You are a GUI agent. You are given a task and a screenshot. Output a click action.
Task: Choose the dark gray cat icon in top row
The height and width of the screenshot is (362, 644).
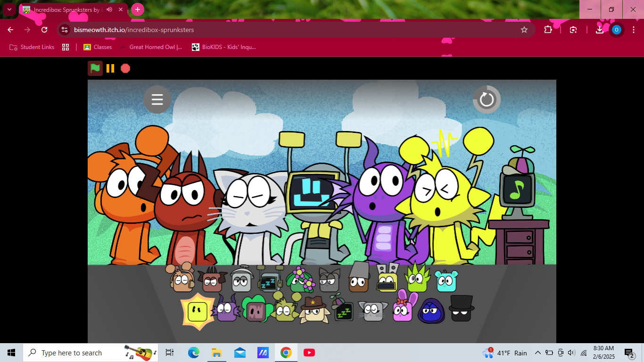click(x=329, y=280)
